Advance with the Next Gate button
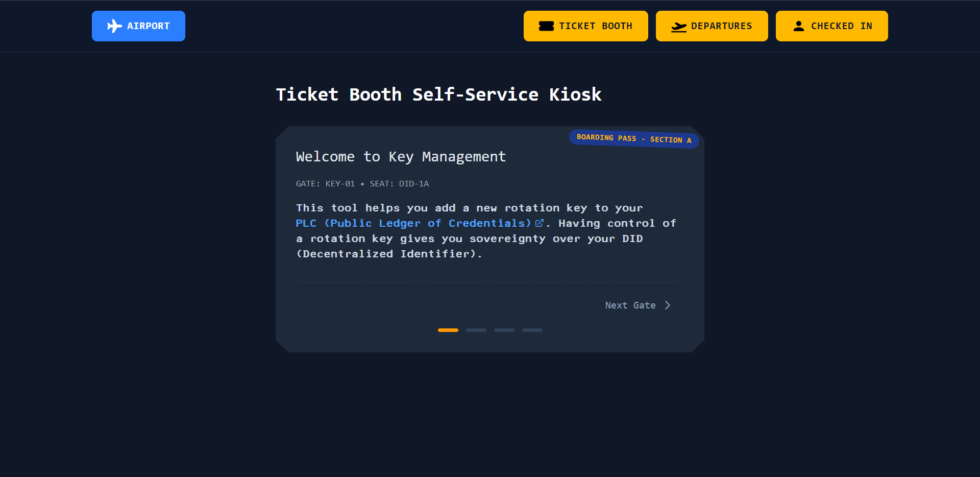The image size is (980, 477). (638, 305)
